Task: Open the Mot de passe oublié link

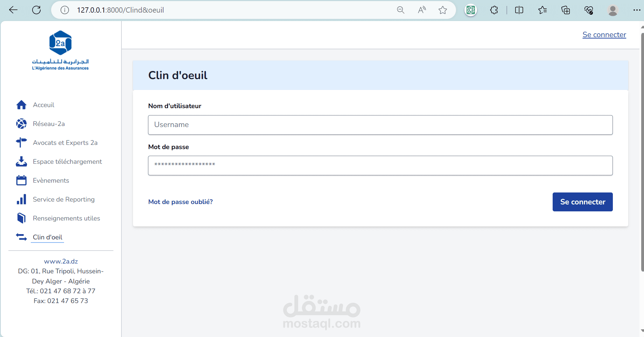Action: pos(180,202)
